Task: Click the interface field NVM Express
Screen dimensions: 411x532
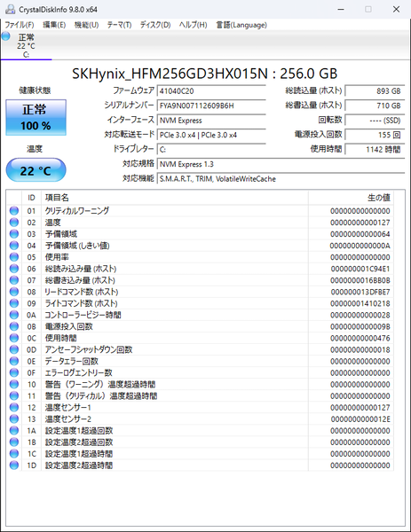Action: click(x=211, y=120)
